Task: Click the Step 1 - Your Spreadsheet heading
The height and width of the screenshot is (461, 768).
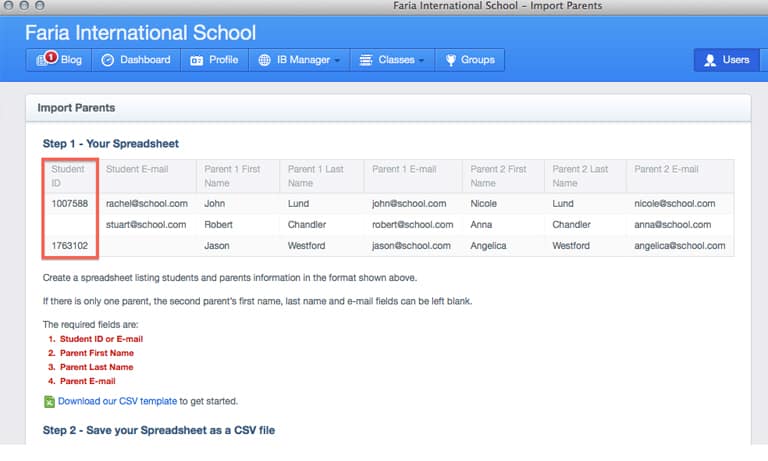Action: 111,144
